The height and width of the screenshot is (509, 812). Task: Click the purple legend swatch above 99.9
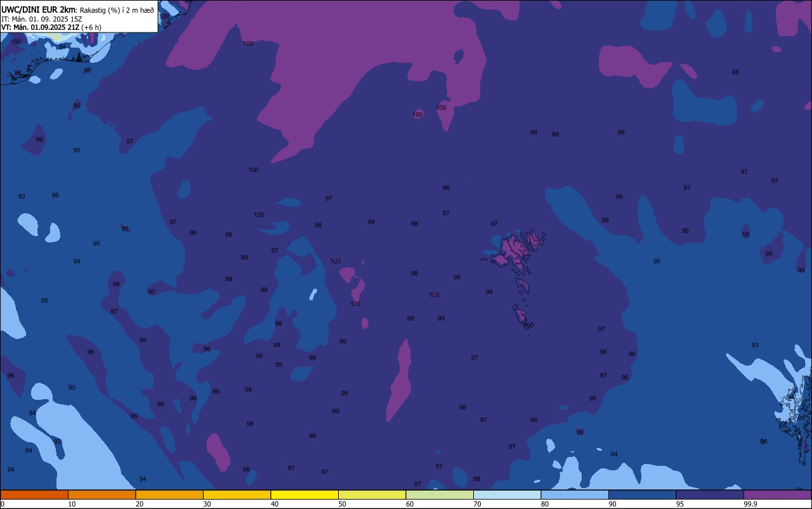[777, 494]
